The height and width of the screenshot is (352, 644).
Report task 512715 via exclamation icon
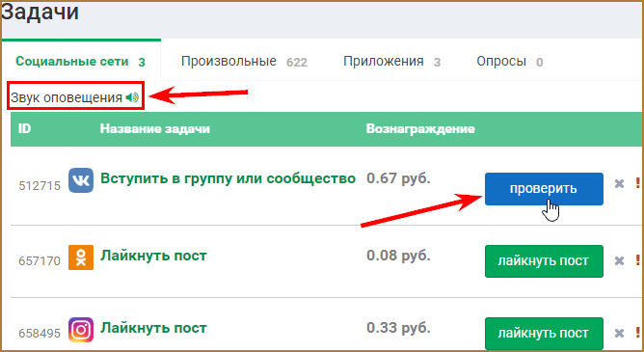click(x=638, y=183)
